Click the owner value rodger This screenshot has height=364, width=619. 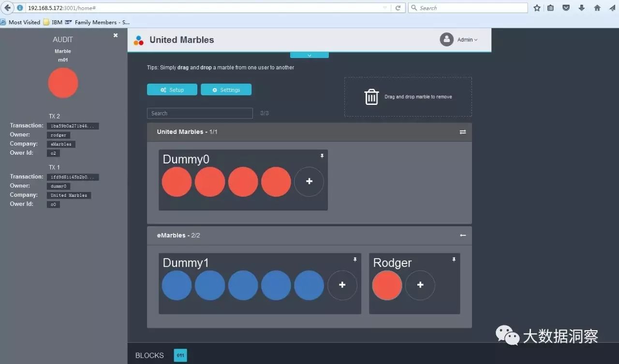point(59,135)
